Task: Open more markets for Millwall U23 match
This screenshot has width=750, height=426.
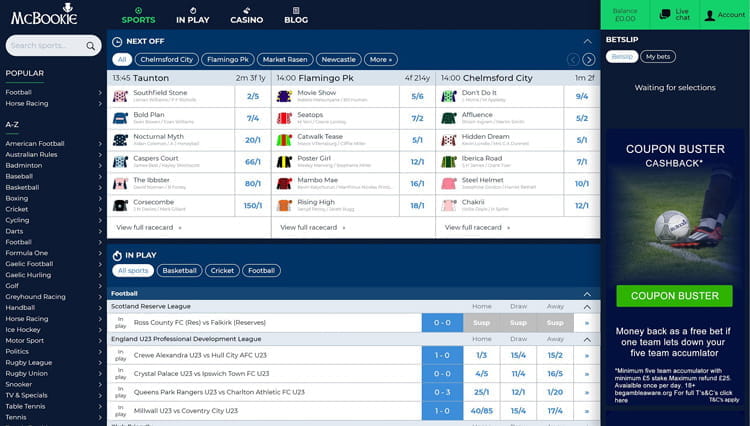Action: tap(587, 411)
